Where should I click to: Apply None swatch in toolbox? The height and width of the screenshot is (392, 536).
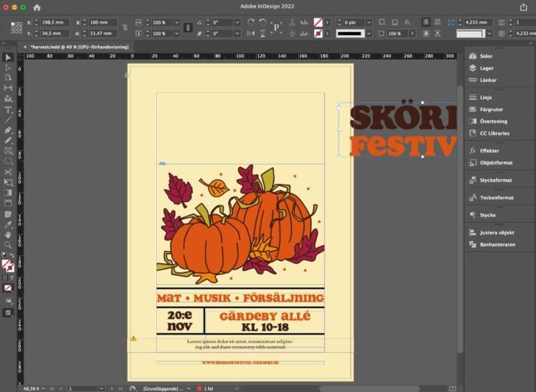8,288
